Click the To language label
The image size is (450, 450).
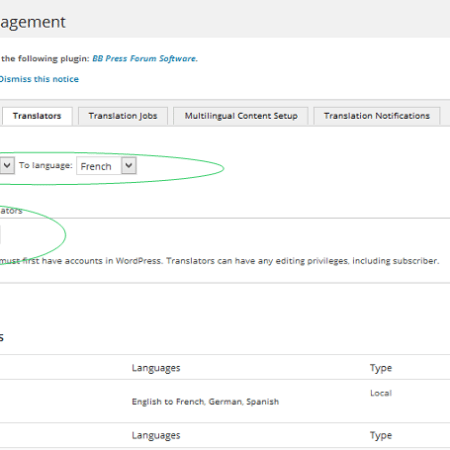coord(46,165)
